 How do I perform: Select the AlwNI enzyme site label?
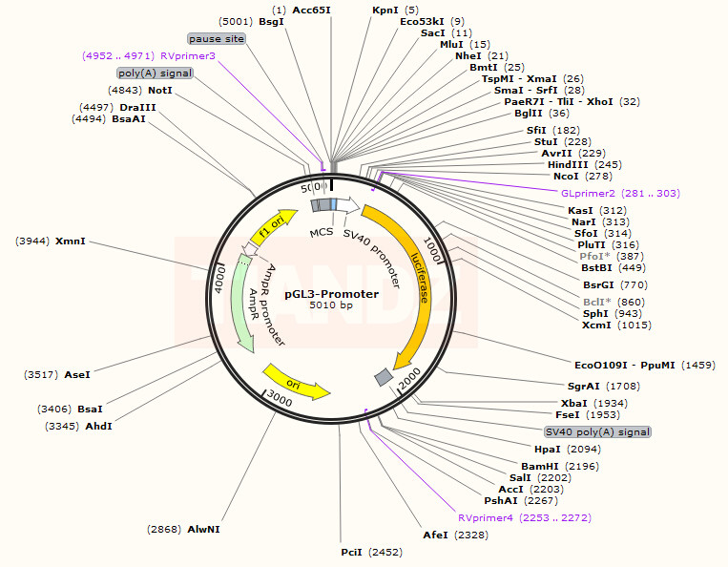[x=202, y=528]
